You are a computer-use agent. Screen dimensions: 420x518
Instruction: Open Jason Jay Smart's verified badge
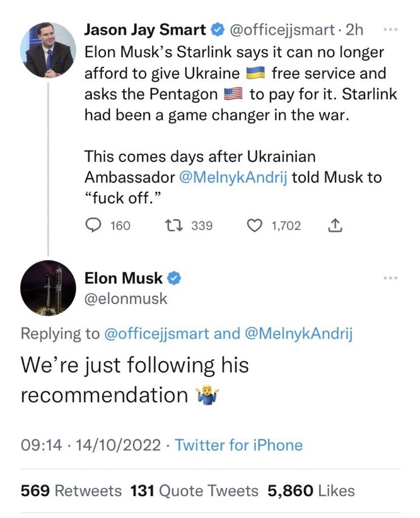pos(218,30)
